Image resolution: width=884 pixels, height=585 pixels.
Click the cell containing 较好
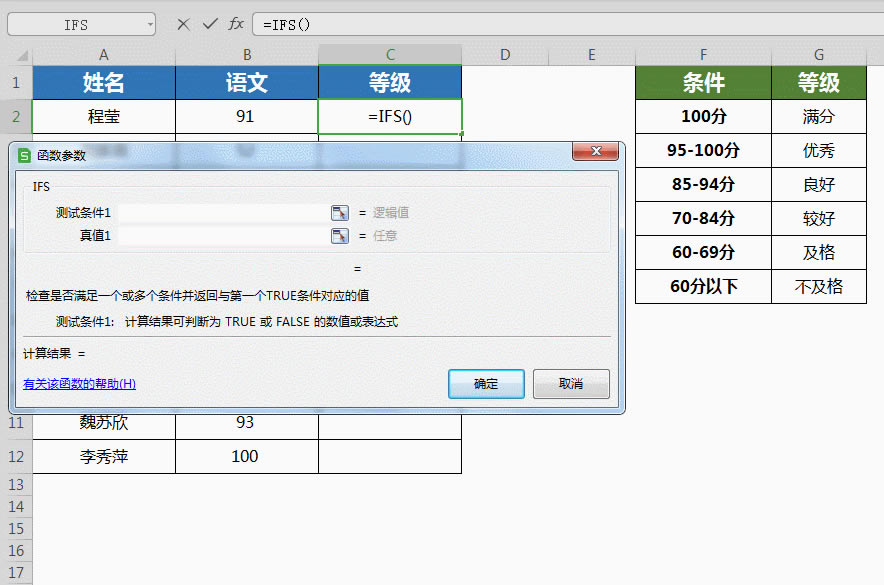(819, 219)
